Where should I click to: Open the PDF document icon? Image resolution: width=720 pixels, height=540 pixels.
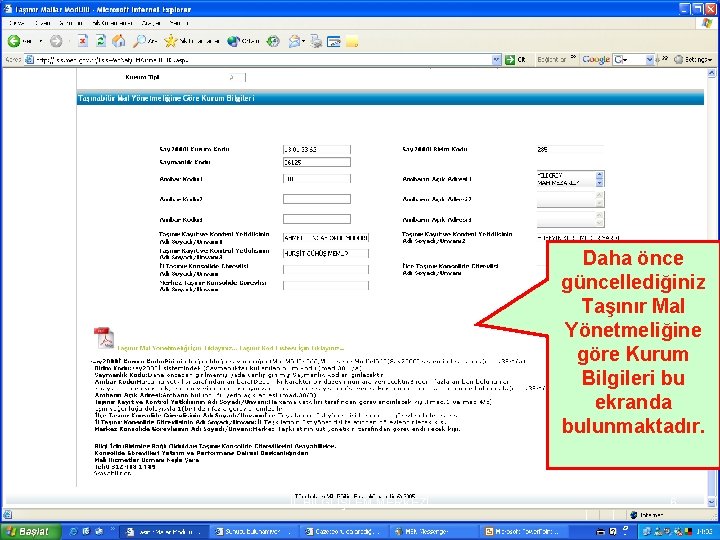[x=104, y=338]
